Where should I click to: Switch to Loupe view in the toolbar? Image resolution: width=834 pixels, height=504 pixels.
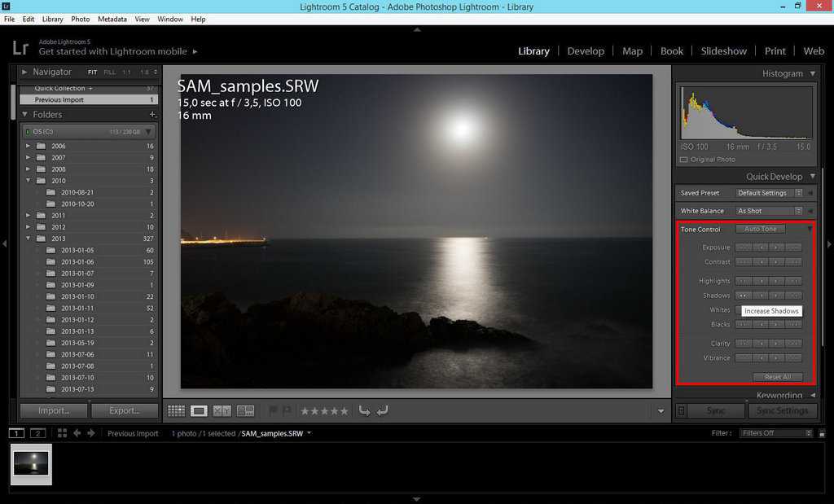click(199, 411)
